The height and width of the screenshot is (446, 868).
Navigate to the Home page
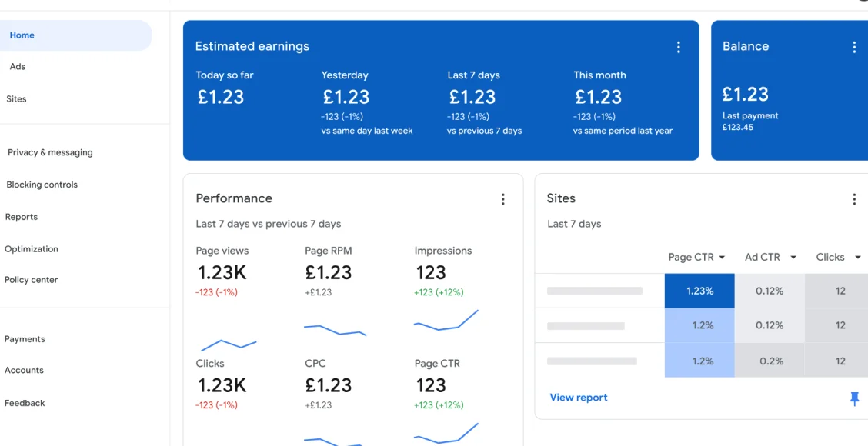pos(22,35)
